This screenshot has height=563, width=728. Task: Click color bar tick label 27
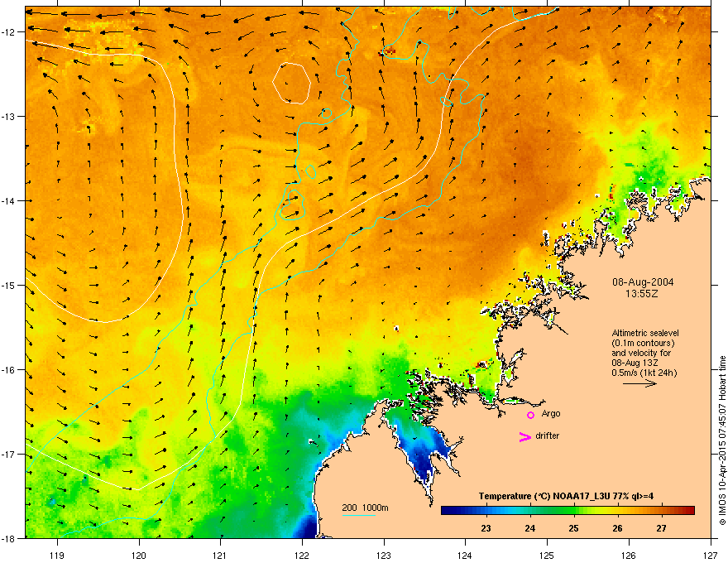click(661, 528)
